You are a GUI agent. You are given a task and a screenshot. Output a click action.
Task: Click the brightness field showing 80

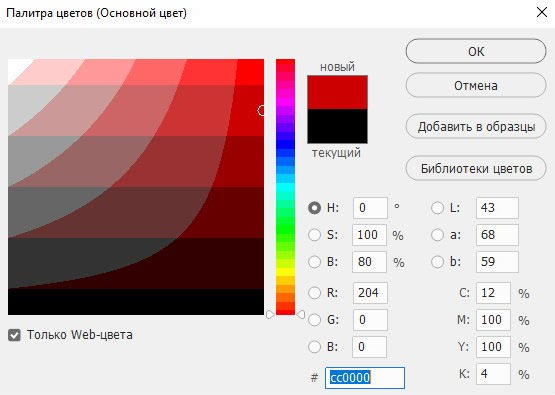pos(370,262)
